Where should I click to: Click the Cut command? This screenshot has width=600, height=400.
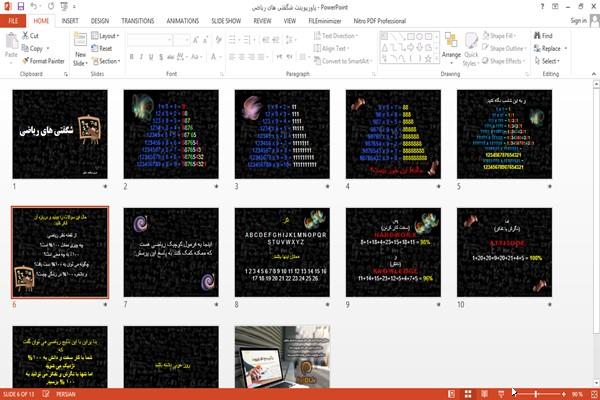(x=30, y=36)
